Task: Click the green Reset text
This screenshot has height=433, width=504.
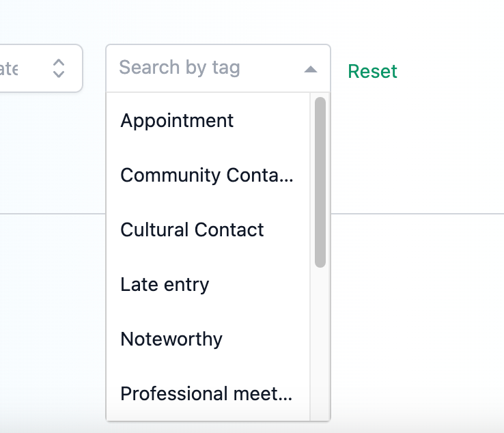Action: (372, 72)
